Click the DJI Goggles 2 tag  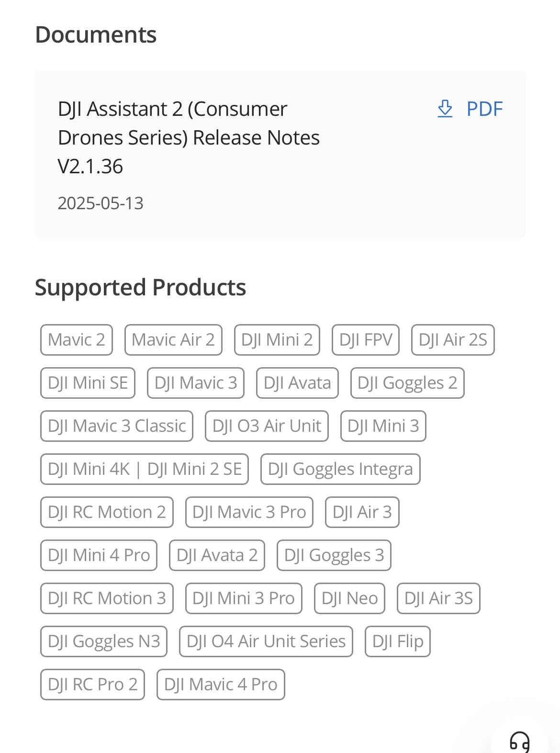tap(407, 383)
